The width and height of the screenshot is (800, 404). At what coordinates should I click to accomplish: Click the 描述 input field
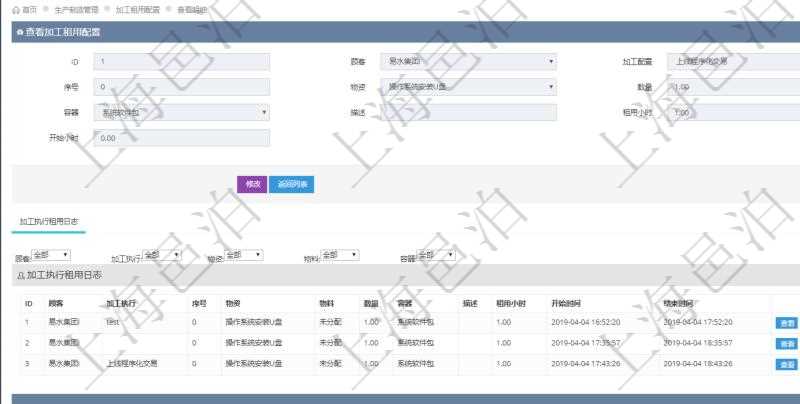(x=469, y=113)
